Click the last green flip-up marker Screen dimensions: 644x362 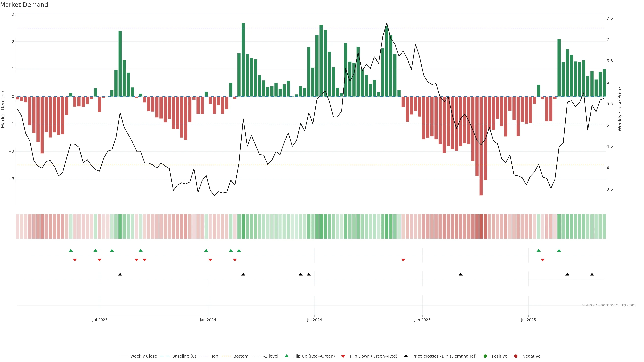click(559, 250)
